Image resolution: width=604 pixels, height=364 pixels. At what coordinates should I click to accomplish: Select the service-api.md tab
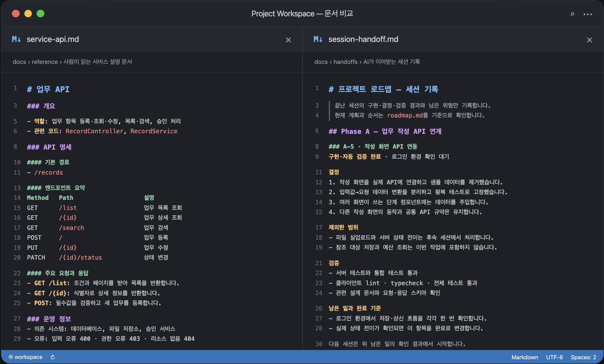click(x=53, y=39)
